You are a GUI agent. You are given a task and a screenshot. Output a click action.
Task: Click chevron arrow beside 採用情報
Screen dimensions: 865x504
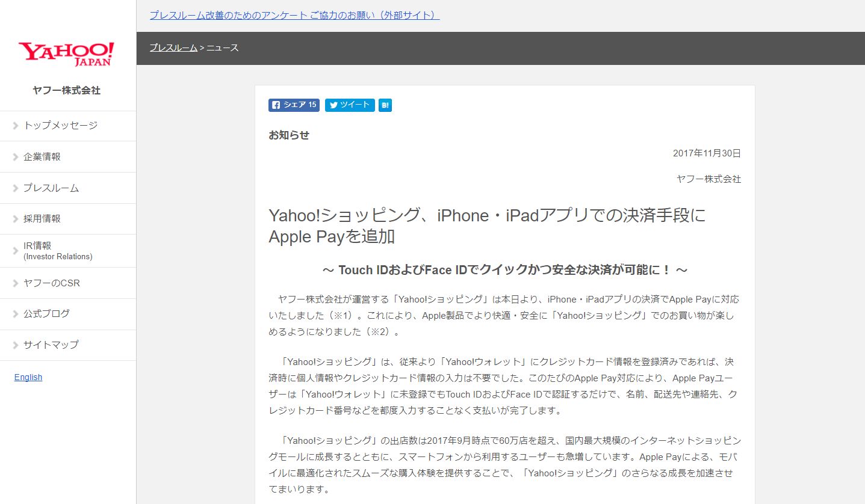coord(16,219)
